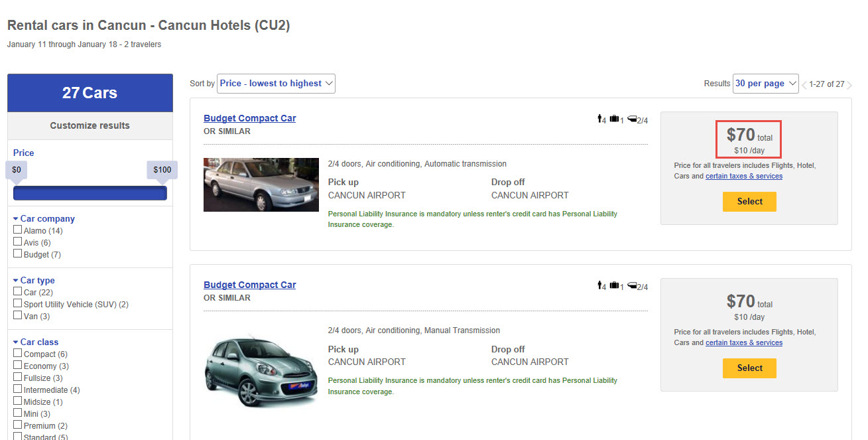Click door count icon on automatic transmission card
This screenshot has height=440, width=868.
[633, 119]
